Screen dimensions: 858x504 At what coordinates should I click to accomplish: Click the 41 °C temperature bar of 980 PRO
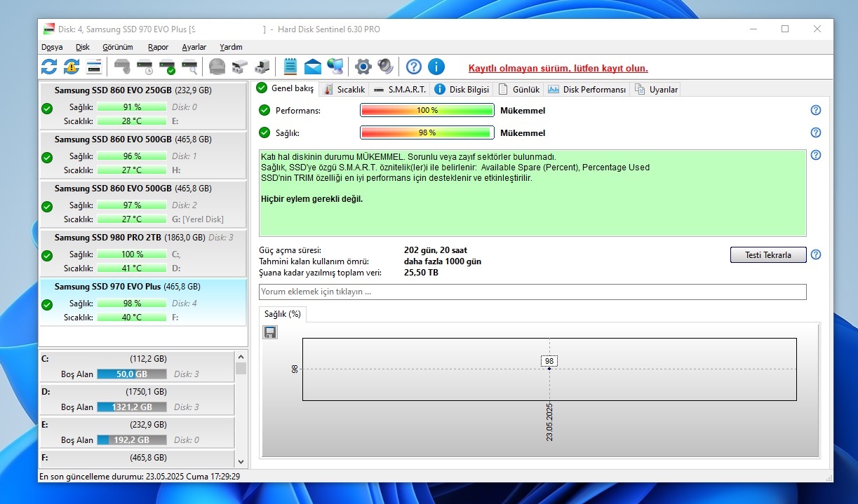pyautogui.click(x=132, y=268)
